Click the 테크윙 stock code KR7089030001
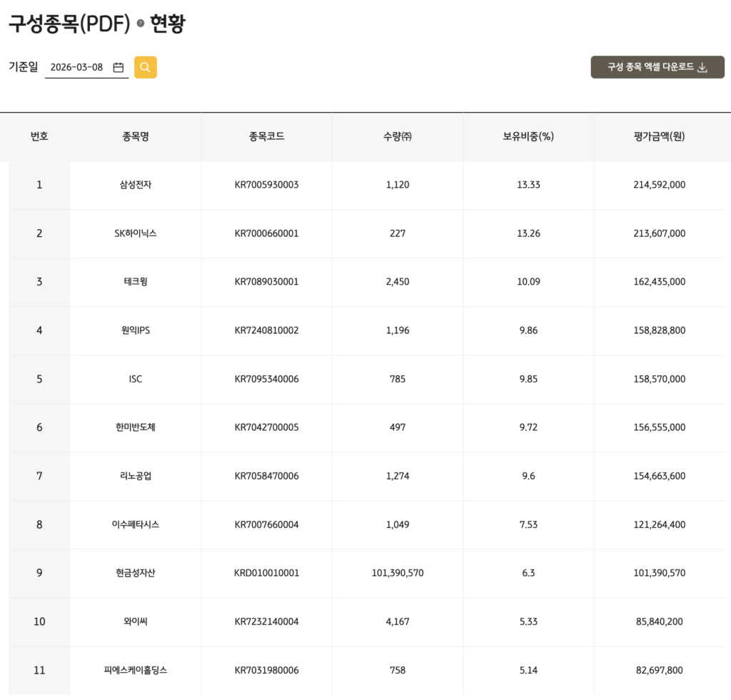 [266, 282]
